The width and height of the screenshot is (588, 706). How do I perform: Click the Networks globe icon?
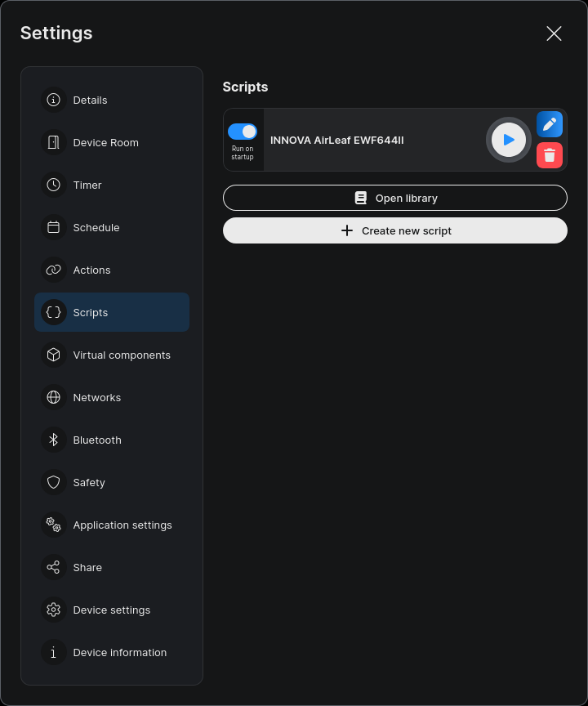tap(54, 397)
